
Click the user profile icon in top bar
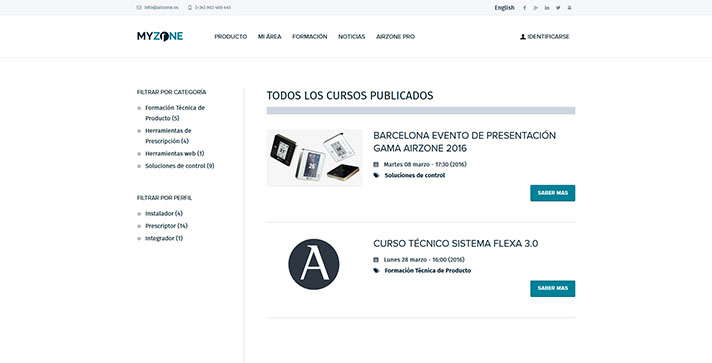point(569,8)
